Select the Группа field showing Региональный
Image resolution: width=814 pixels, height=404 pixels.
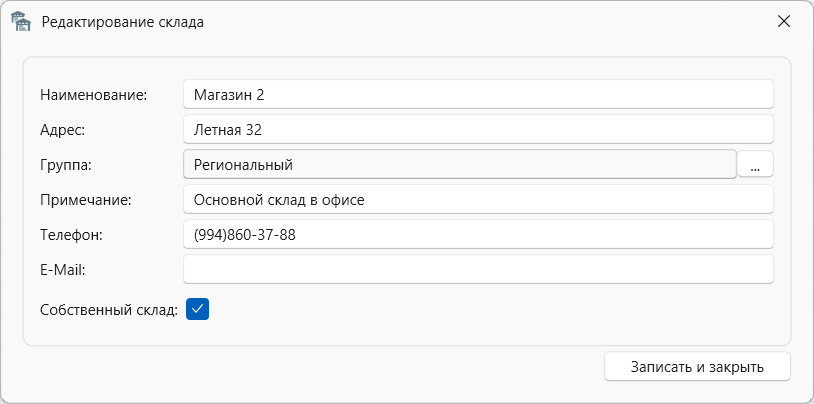(x=459, y=165)
